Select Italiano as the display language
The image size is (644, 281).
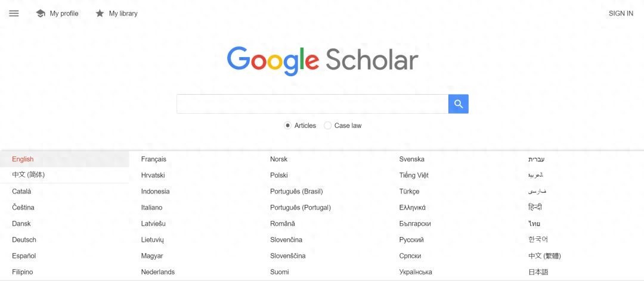(151, 207)
